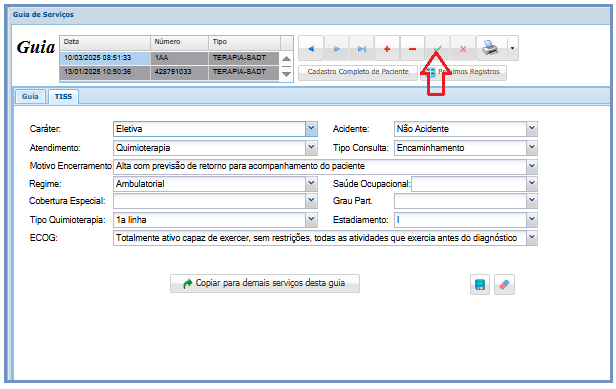
Task: Open the Acidente dropdown
Action: tap(532, 128)
